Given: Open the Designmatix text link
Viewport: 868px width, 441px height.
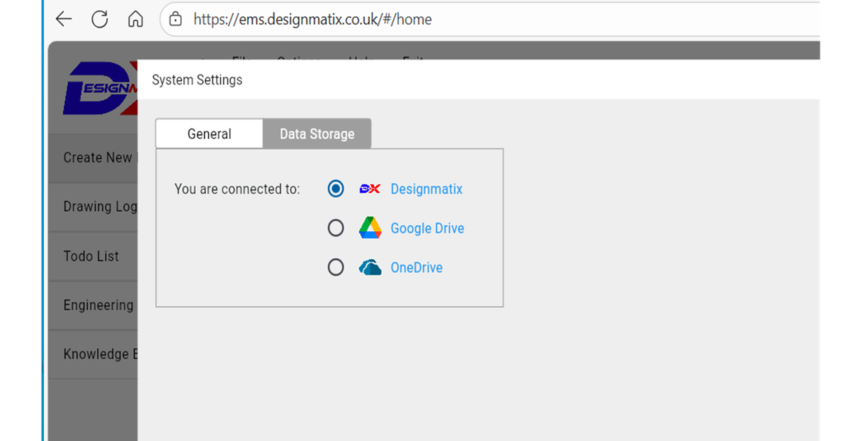Looking at the screenshot, I should pos(426,189).
